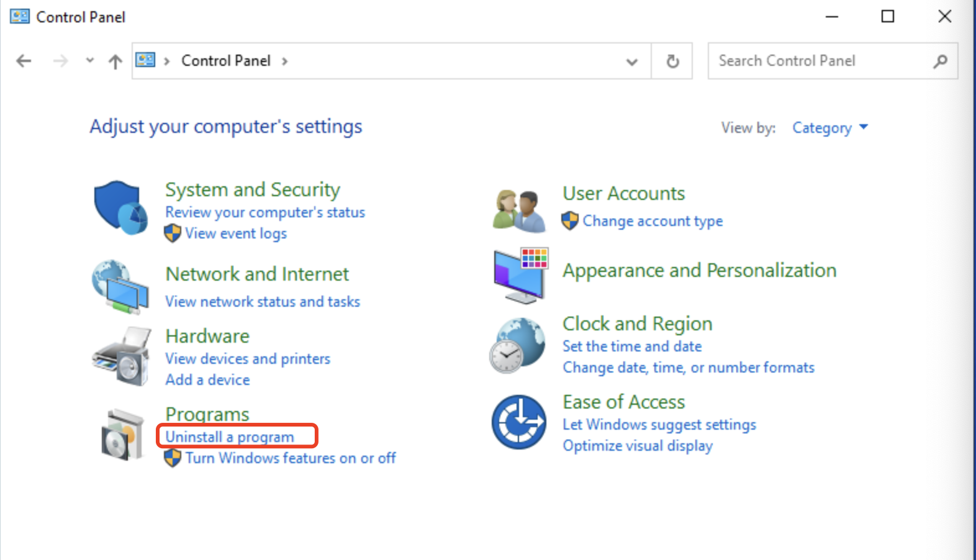This screenshot has width=976, height=560.
Task: Expand the address bar history dropdown
Action: tap(632, 61)
